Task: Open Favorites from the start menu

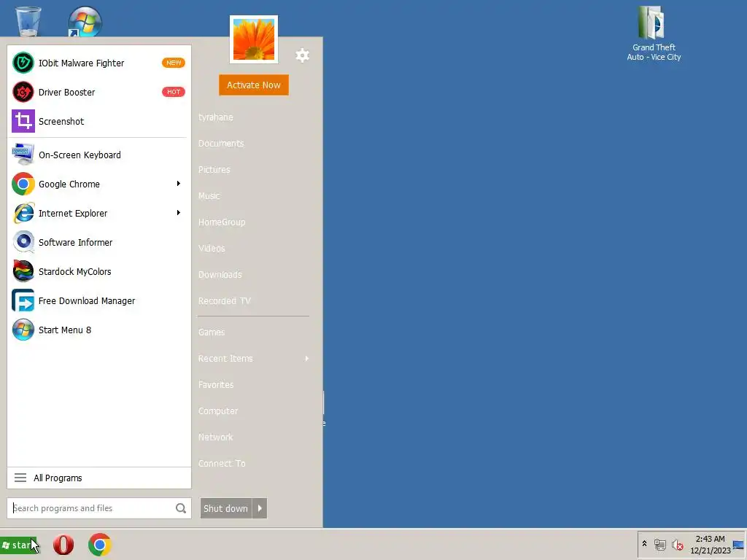Action: (216, 384)
